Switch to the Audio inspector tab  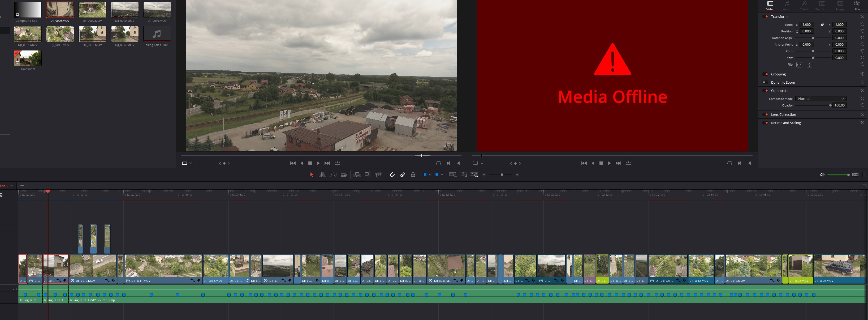[787, 6]
